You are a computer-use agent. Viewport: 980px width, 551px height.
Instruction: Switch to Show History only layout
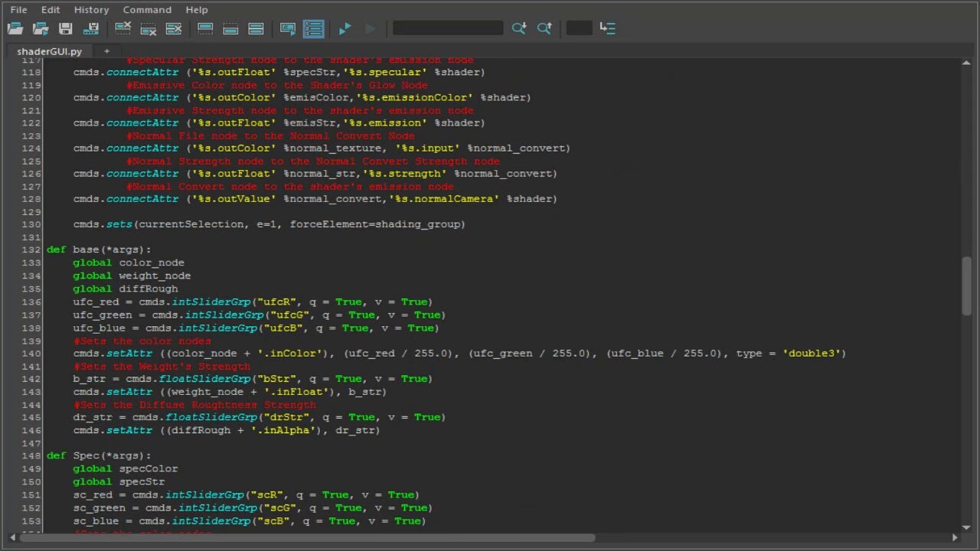205,28
